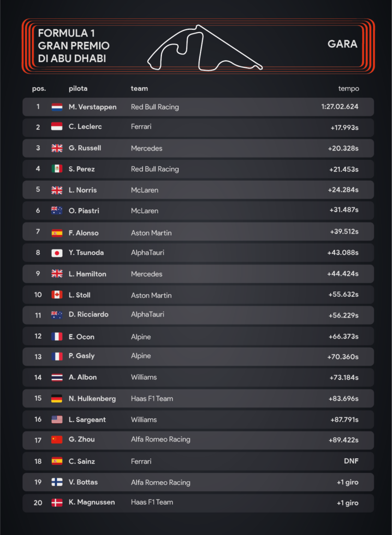Click the Japanese flag next to Y. Tsunoda
The image size is (392, 535).
point(56,253)
